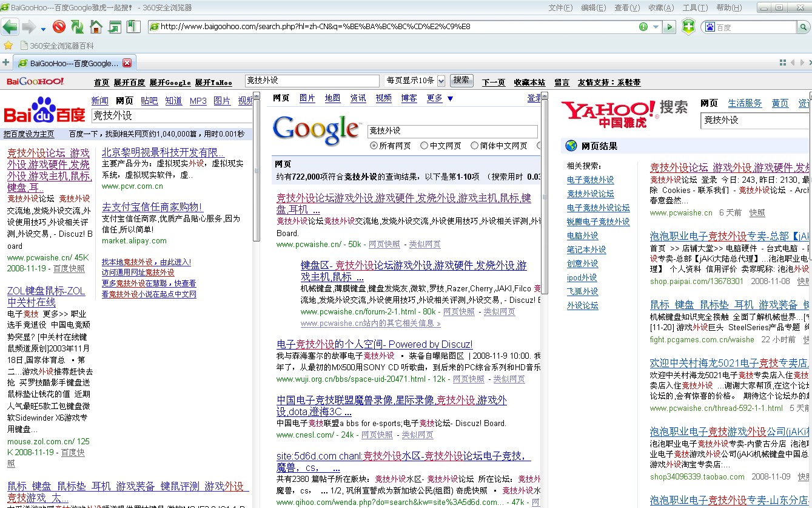Click the 首页 link in BaiGooHoo bar
812x508 pixels.
(x=101, y=83)
